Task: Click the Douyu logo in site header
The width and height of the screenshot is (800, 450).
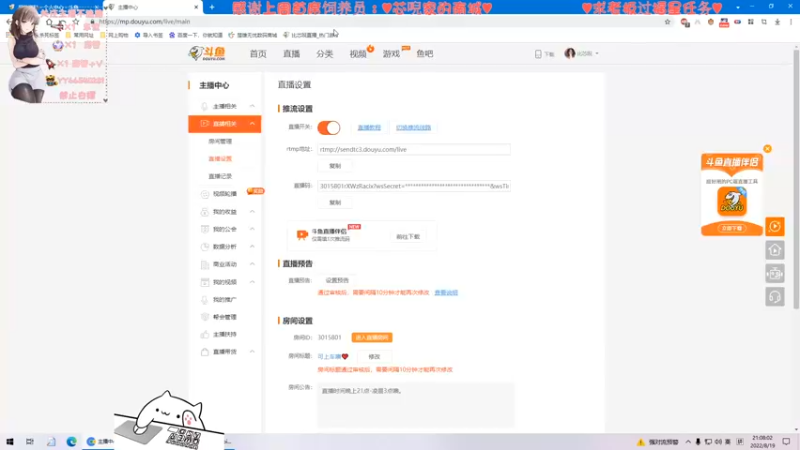Action: (207, 53)
